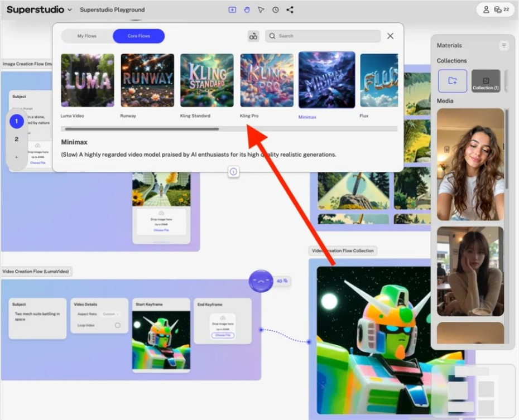Close the flows picker panel
Screen dimensions: 519x420
coord(390,36)
